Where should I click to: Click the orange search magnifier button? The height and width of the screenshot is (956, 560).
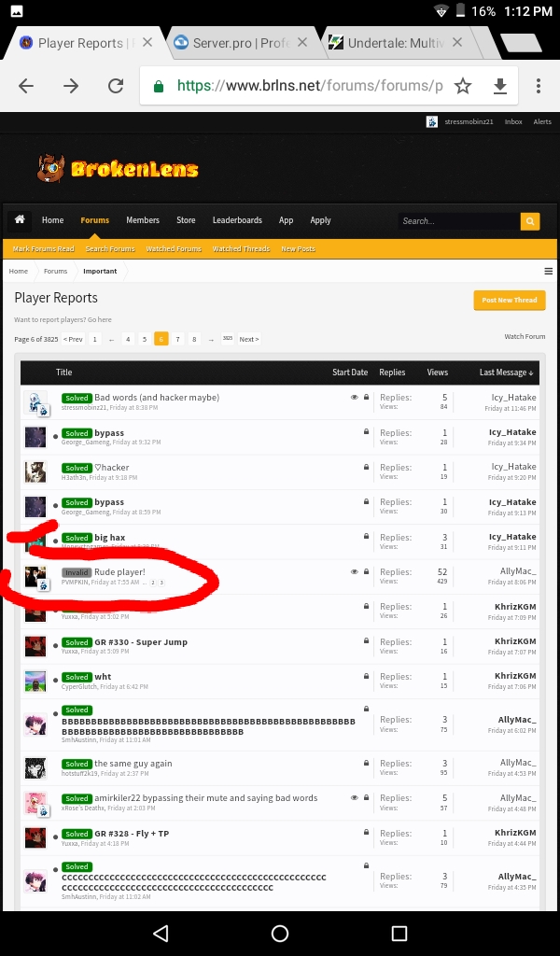(x=529, y=220)
